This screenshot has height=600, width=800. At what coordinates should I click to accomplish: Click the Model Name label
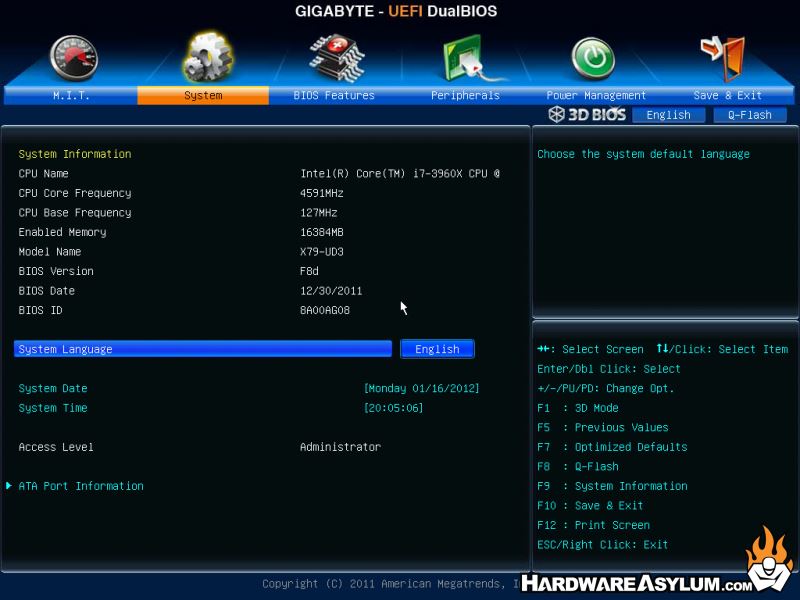click(x=49, y=252)
